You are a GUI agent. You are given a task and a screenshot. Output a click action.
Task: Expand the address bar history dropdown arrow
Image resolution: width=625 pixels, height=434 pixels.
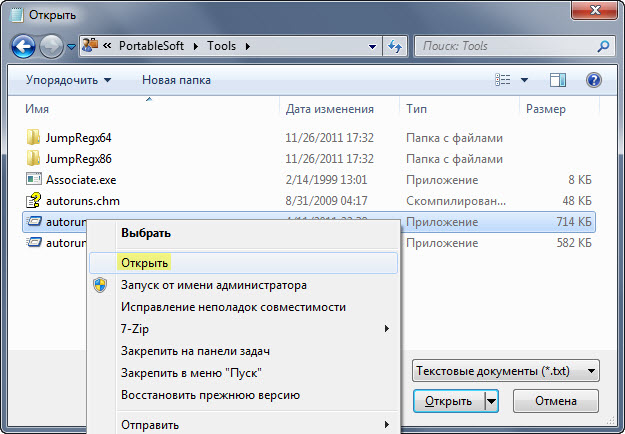(x=371, y=46)
